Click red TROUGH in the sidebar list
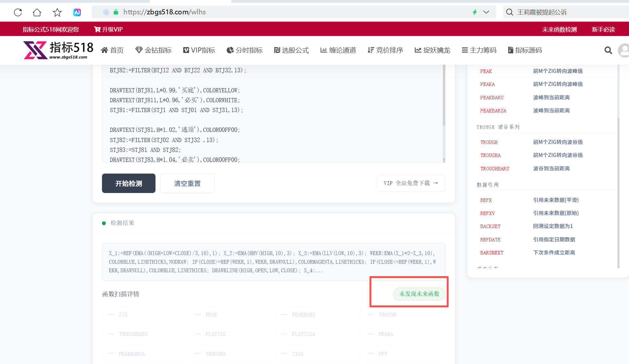Viewport: 629px width, 364px height. [489, 142]
